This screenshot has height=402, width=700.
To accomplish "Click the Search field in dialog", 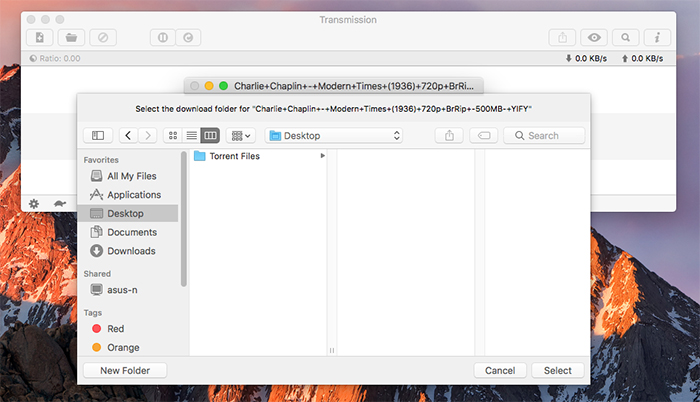I will pos(544,135).
